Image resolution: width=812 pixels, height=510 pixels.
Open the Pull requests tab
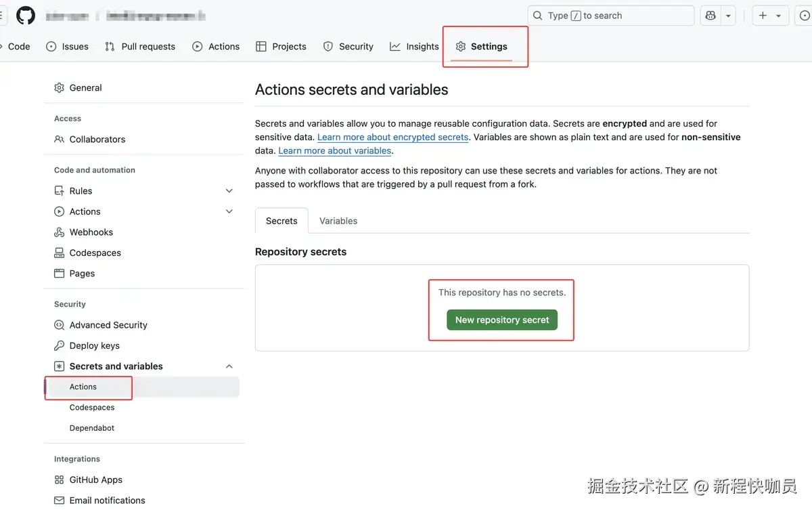coord(140,47)
